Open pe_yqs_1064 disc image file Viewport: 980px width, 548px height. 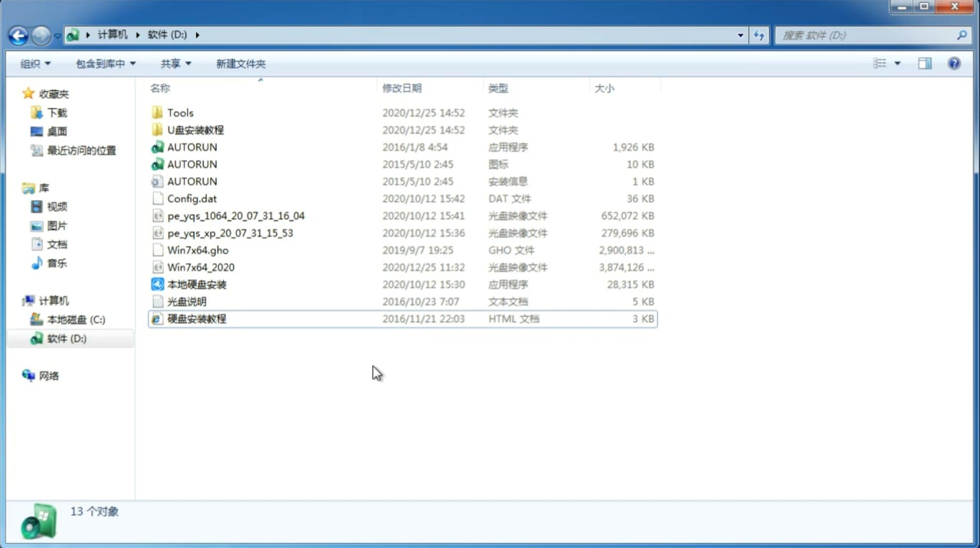coord(236,216)
